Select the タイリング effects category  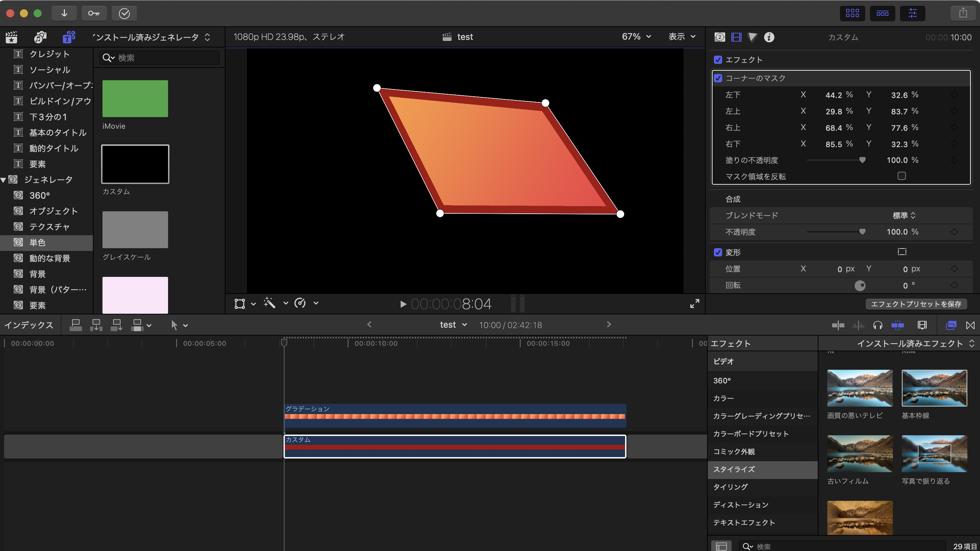click(x=730, y=487)
